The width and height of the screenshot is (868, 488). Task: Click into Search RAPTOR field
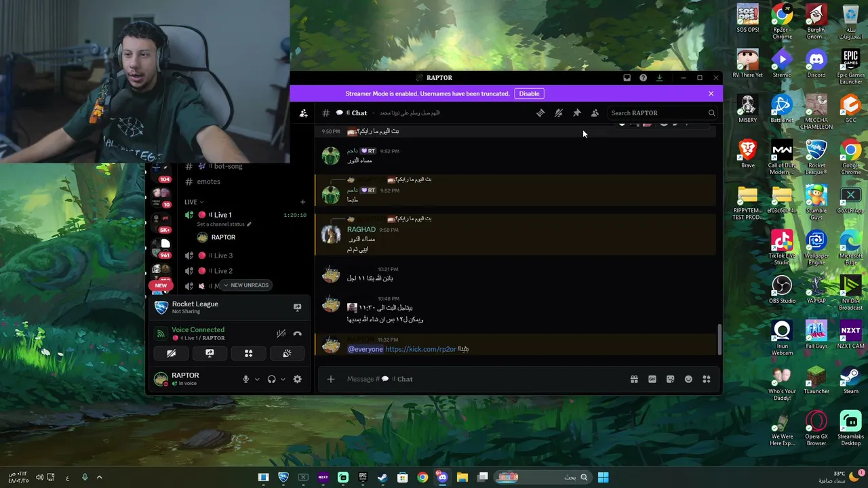[x=662, y=113]
